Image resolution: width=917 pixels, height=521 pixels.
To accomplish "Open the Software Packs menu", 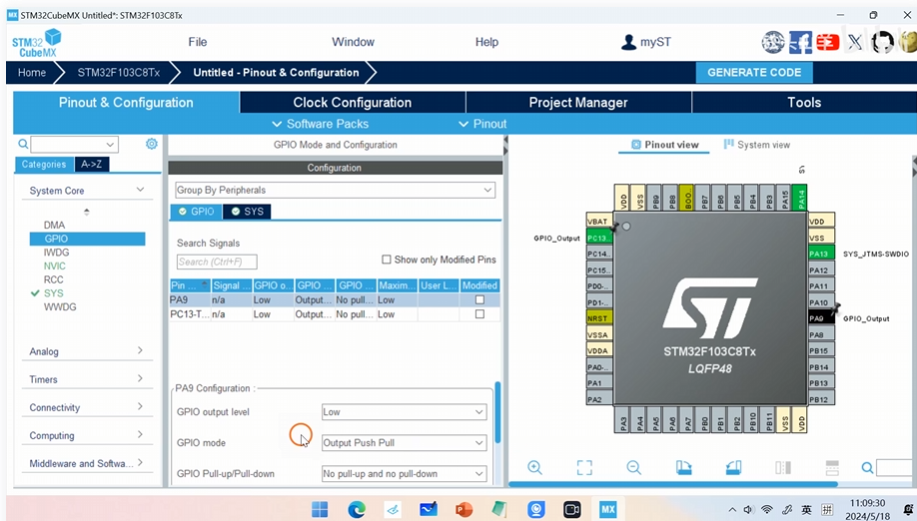I will tap(320, 124).
